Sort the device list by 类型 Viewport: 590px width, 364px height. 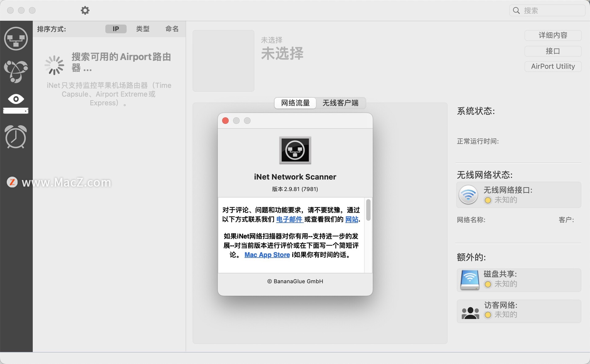[143, 29]
